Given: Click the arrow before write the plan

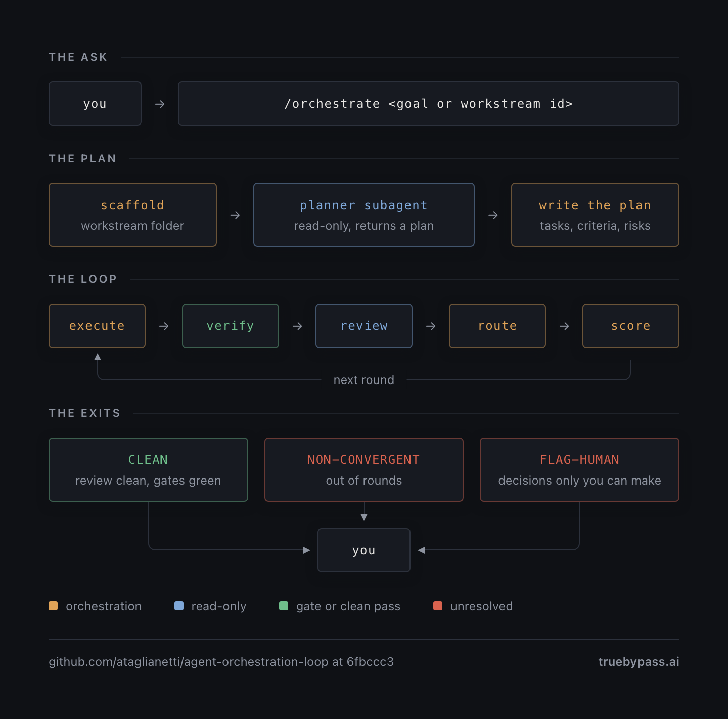Looking at the screenshot, I should tap(493, 215).
